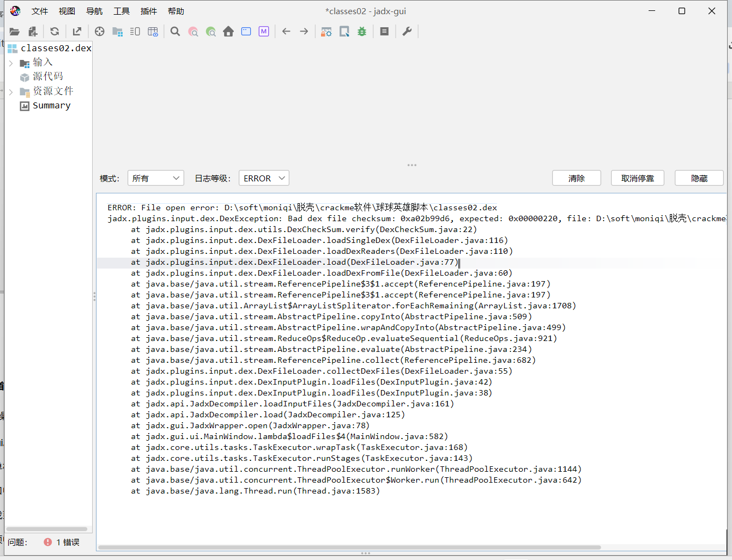Open preferences with the wrench icon
The height and width of the screenshot is (560, 732).
[407, 32]
